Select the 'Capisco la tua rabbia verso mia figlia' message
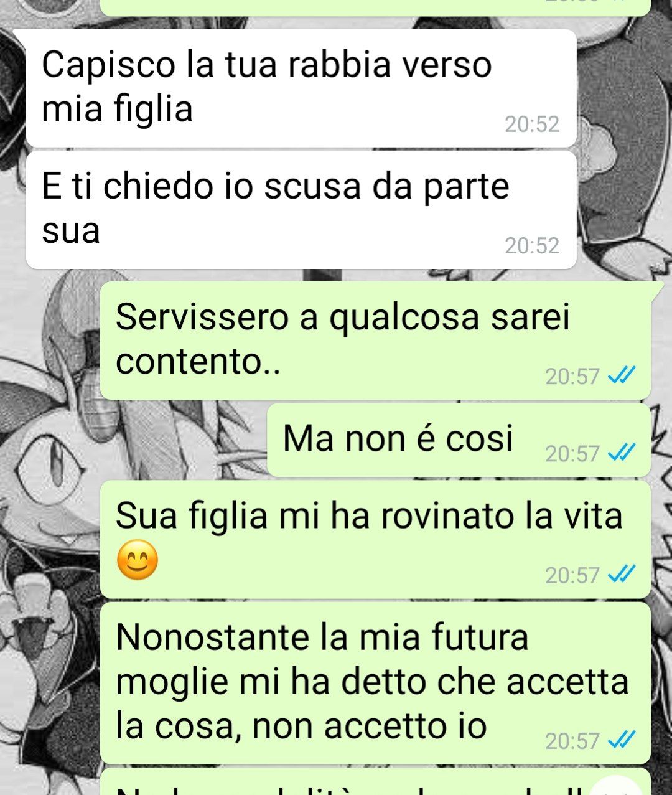This screenshot has height=795, width=672. (301, 88)
